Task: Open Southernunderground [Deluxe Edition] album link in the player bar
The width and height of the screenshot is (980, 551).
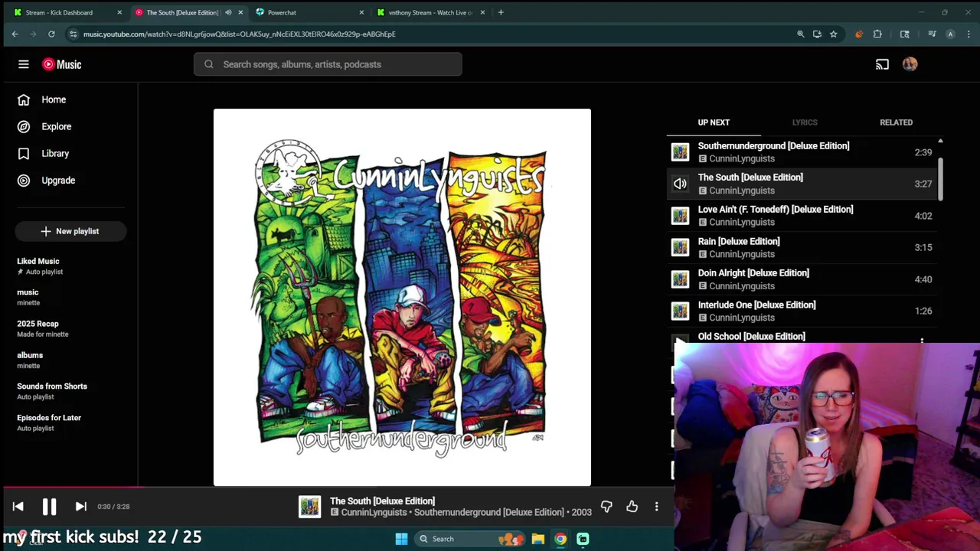Action: click(490, 512)
